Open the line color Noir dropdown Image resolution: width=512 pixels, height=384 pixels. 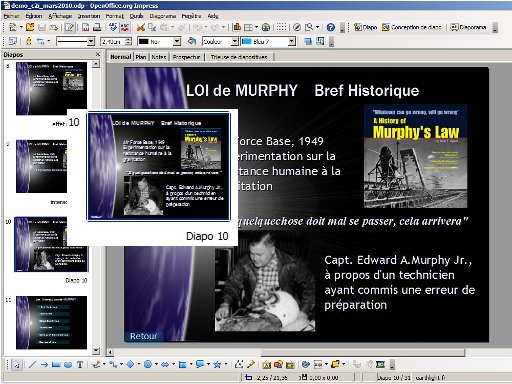[x=177, y=42]
